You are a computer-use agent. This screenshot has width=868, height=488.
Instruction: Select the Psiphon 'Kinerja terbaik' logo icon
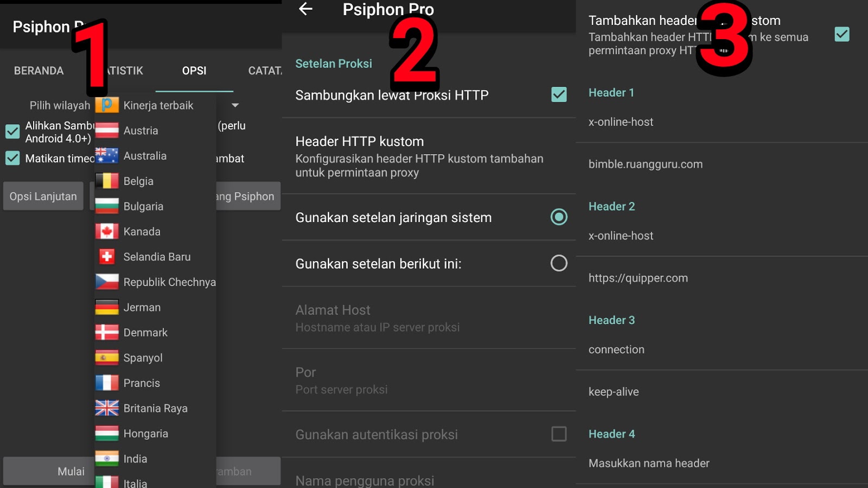click(x=107, y=105)
